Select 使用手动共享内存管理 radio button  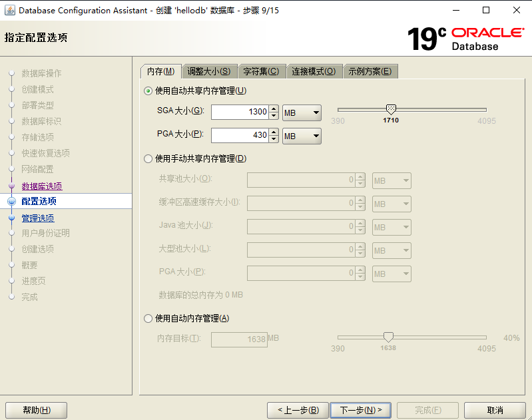pyautogui.click(x=148, y=159)
